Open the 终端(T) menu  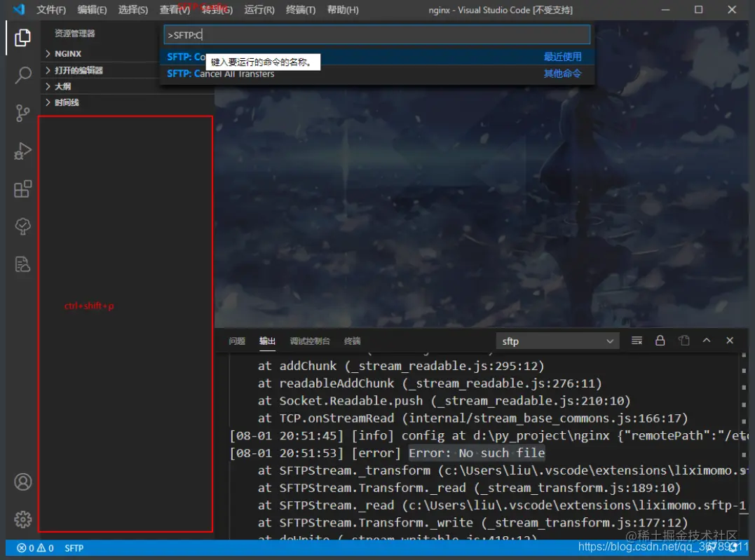(x=301, y=10)
